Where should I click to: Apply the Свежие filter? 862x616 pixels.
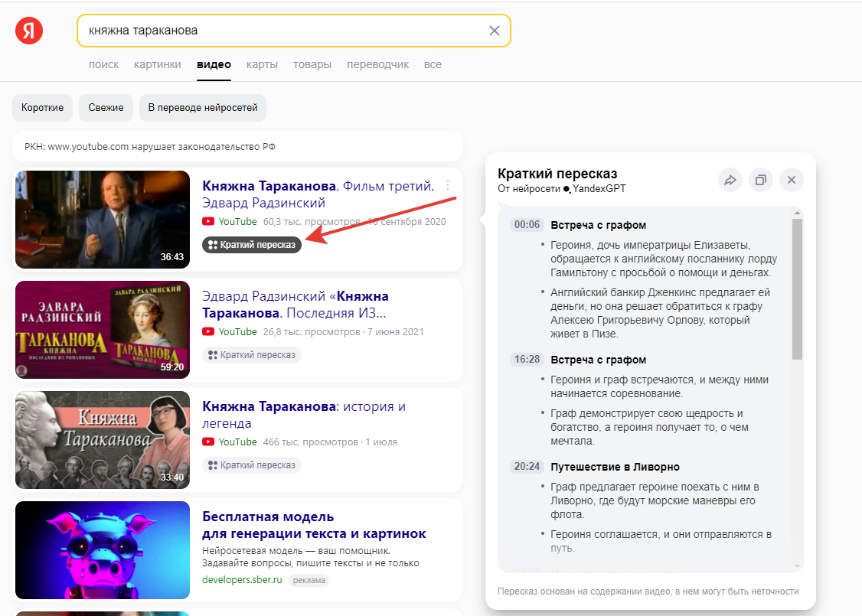pos(106,108)
